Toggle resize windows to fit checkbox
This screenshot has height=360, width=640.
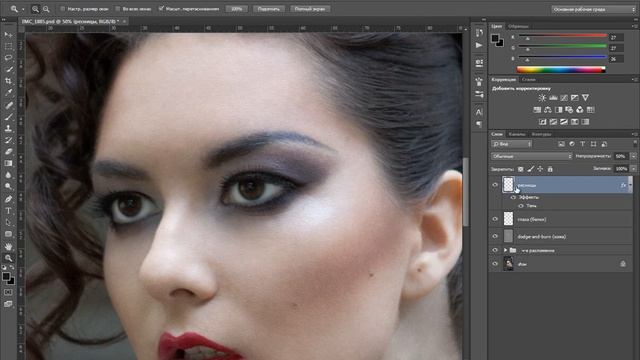pyautogui.click(x=62, y=9)
